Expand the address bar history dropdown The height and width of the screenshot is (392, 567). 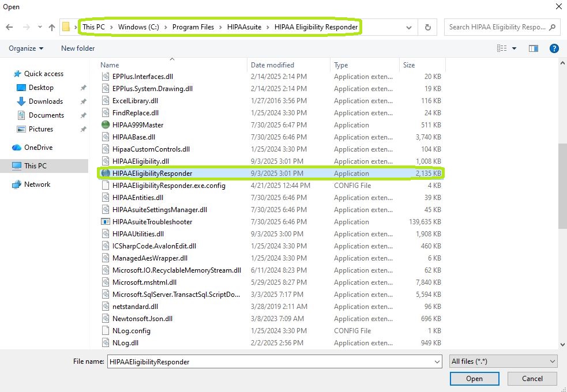409,28
